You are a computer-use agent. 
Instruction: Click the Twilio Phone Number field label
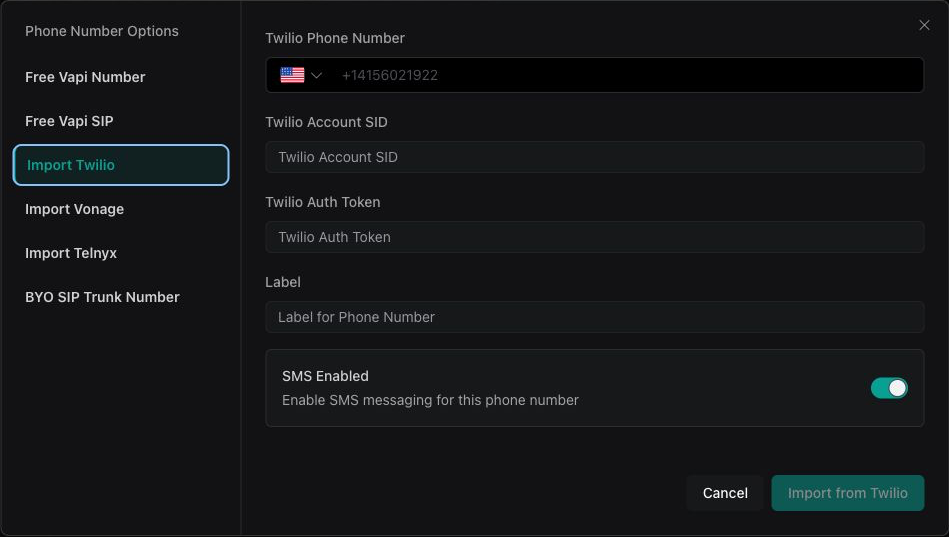coord(335,38)
